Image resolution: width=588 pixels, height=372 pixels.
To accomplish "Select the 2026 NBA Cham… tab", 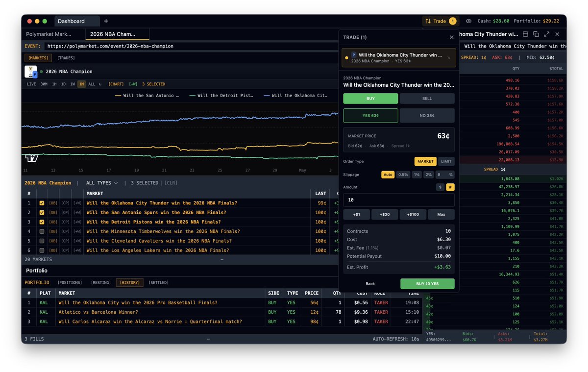I will 117,34.
